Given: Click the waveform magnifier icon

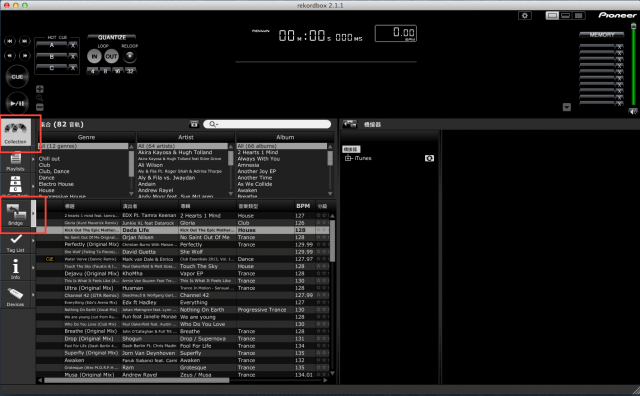Looking at the screenshot, I should point(40,98).
